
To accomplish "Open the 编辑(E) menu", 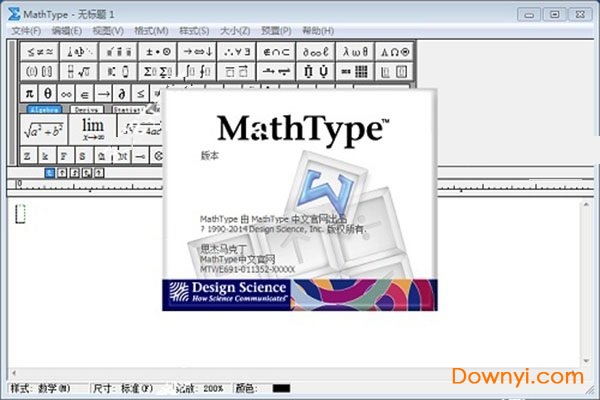I will click(x=67, y=31).
